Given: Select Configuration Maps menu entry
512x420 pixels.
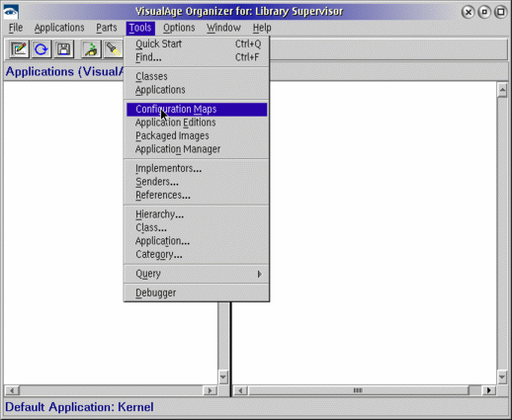Looking at the screenshot, I should (x=197, y=110).
